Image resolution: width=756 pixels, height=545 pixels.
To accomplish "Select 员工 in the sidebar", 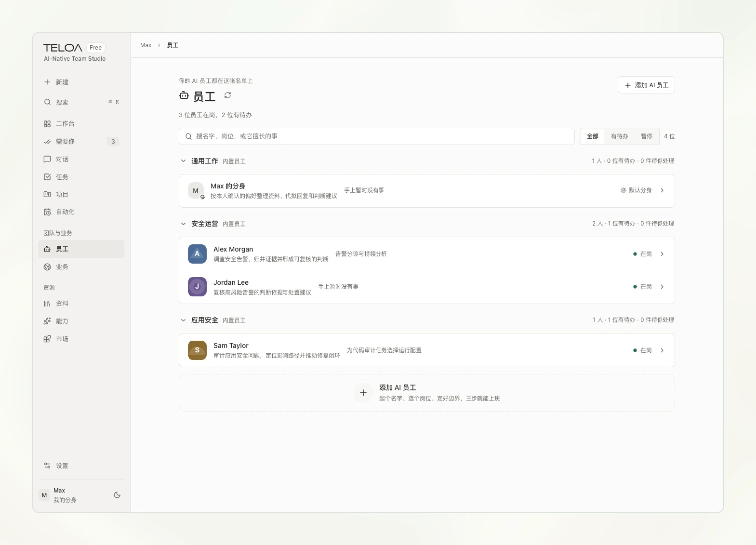I will (x=82, y=249).
